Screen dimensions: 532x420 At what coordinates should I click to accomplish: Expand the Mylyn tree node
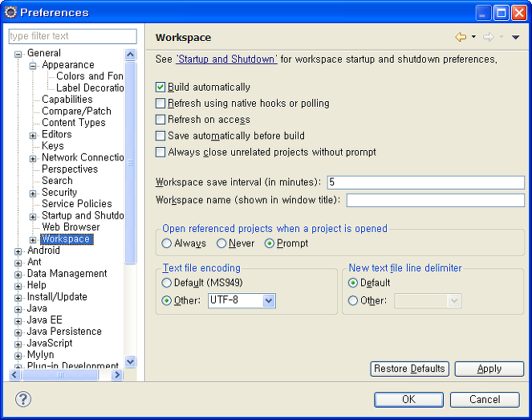click(x=18, y=356)
